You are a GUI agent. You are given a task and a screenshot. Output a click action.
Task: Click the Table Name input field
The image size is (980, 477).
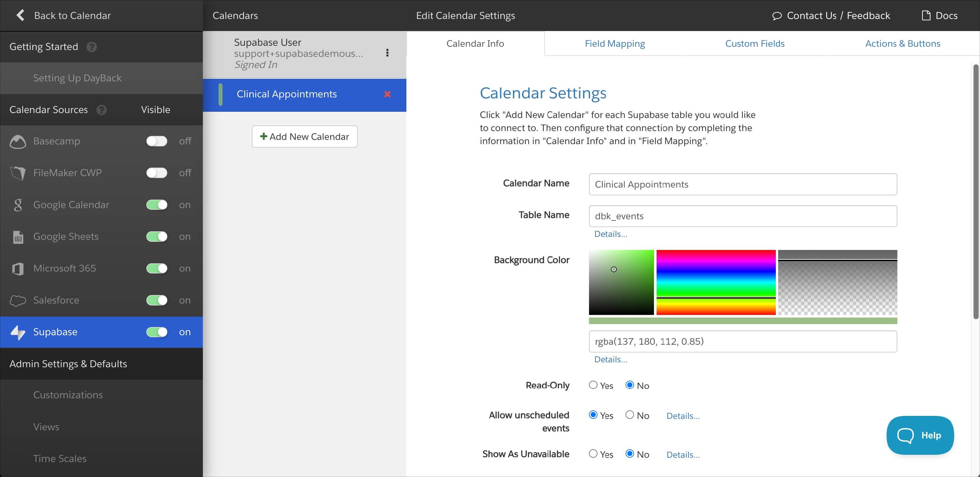click(743, 216)
